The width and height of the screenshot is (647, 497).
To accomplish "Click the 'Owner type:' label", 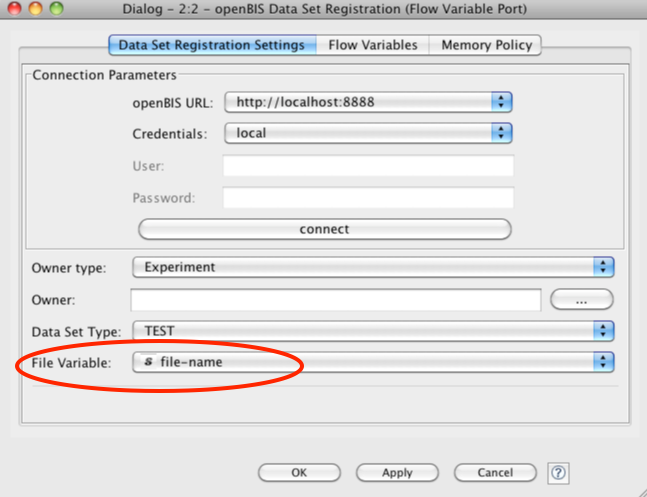I will click(69, 268).
